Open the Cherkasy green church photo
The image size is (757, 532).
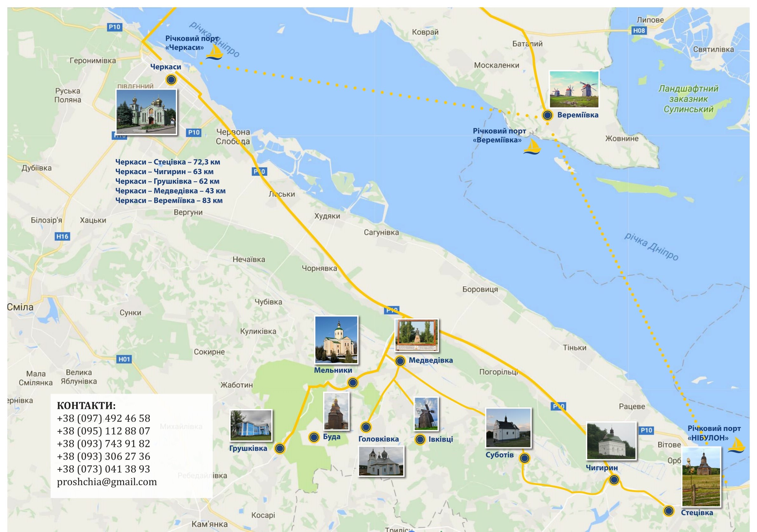click(146, 112)
